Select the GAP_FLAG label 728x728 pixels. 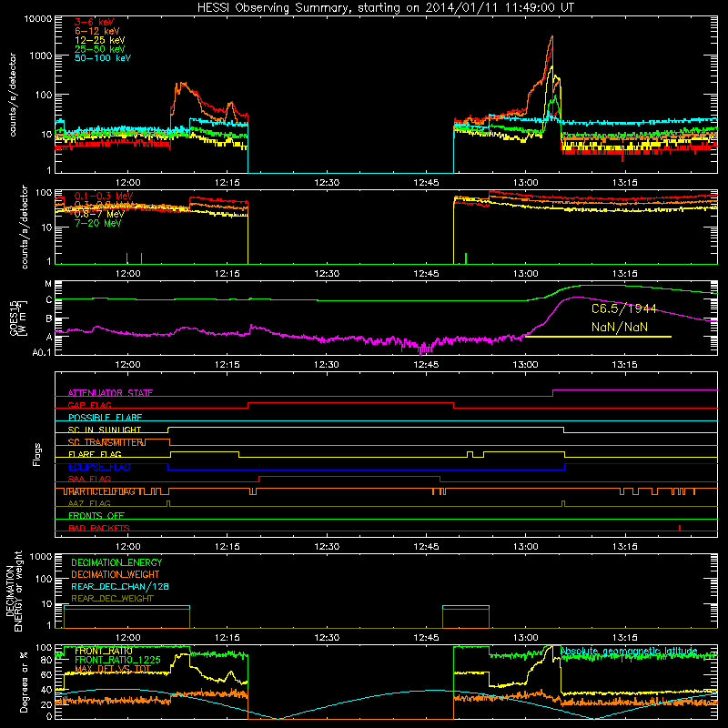[89, 405]
